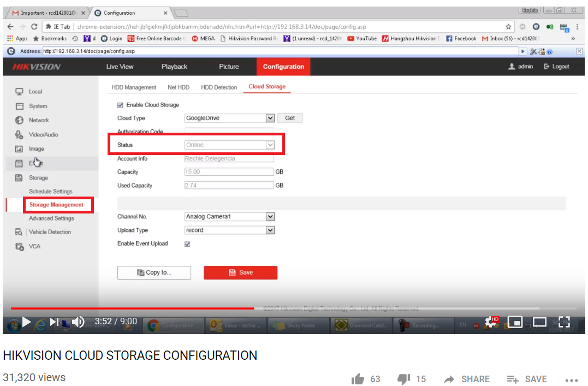This screenshot has width=588, height=386.
Task: Open video quality settings gear
Action: coord(491,322)
